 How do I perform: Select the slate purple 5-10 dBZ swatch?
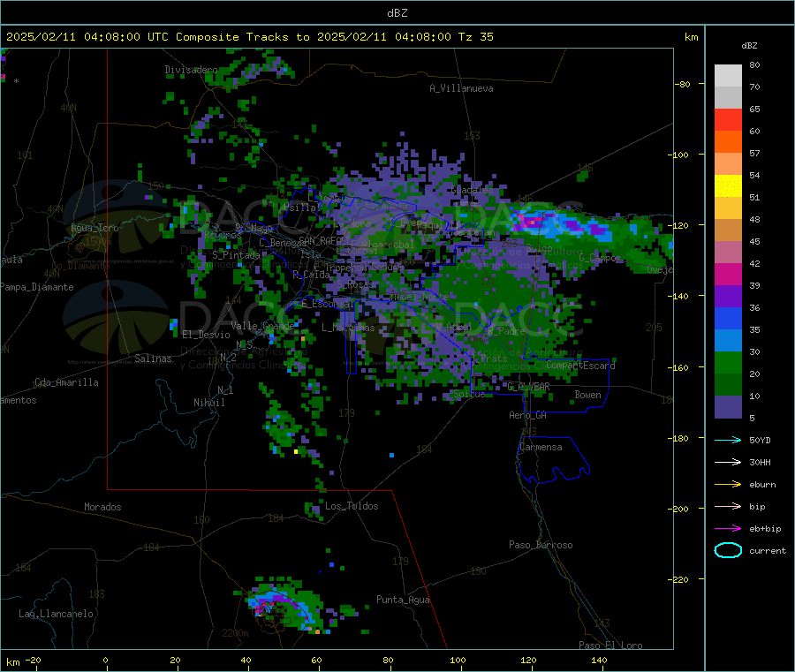pos(728,407)
